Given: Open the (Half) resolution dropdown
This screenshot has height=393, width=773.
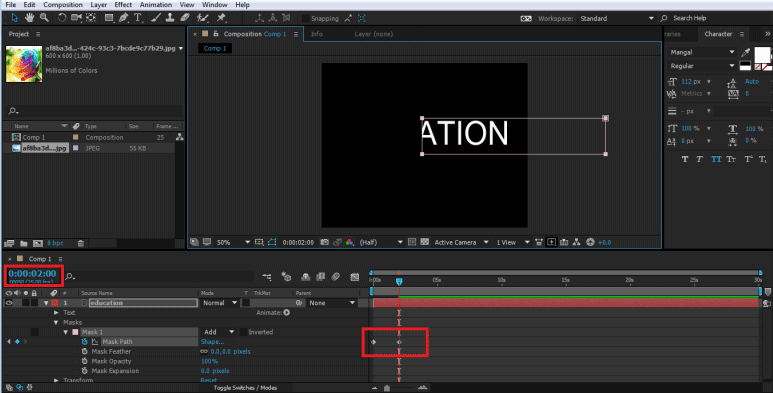Looking at the screenshot, I should [x=381, y=242].
